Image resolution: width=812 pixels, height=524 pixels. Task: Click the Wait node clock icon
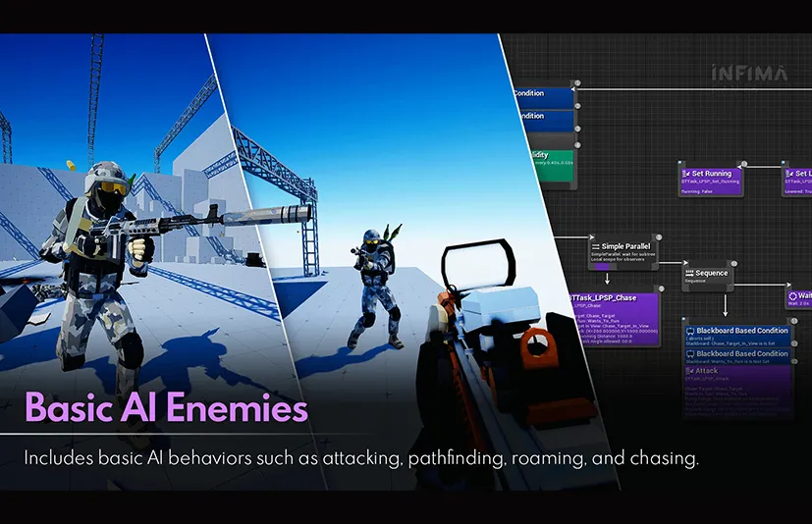(792, 296)
